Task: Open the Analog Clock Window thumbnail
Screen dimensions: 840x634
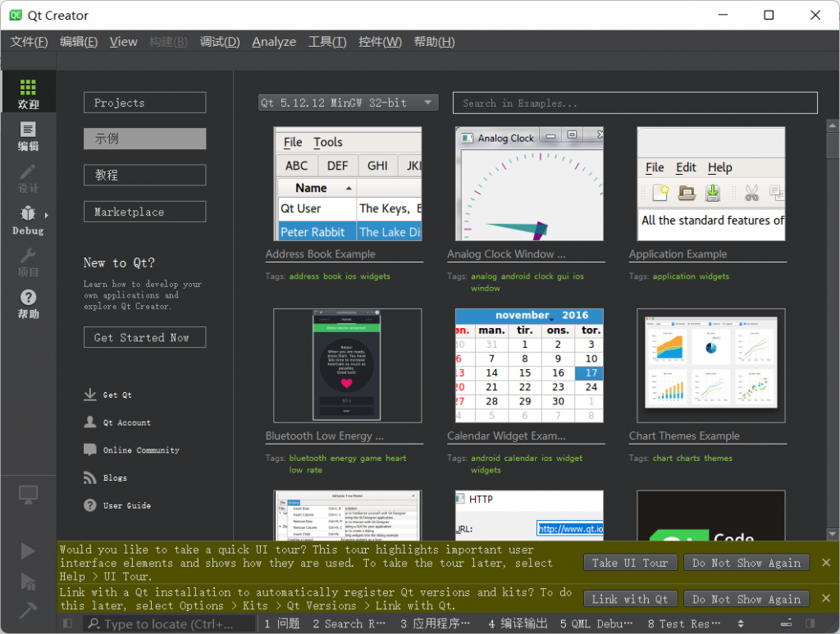Action: [529, 184]
